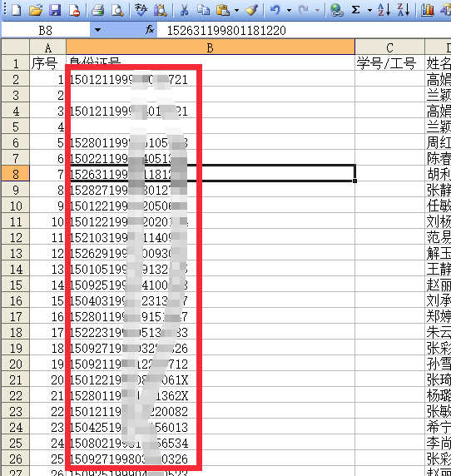Click cell A14 with value 13

coord(47,268)
